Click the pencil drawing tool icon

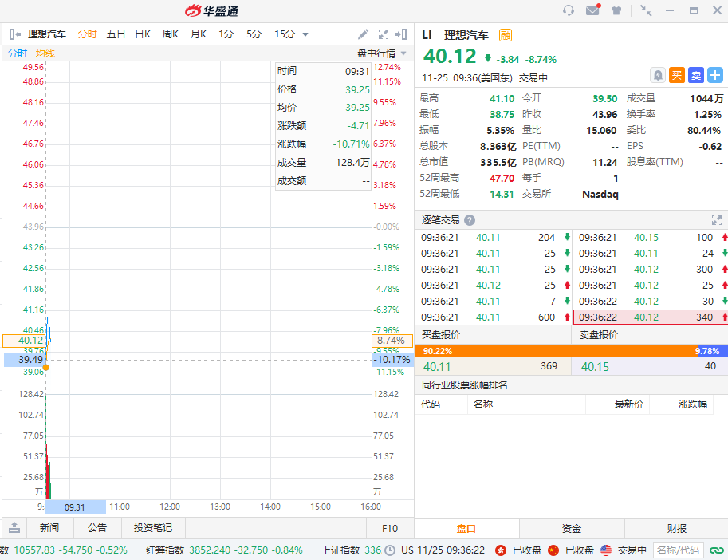[x=364, y=34]
